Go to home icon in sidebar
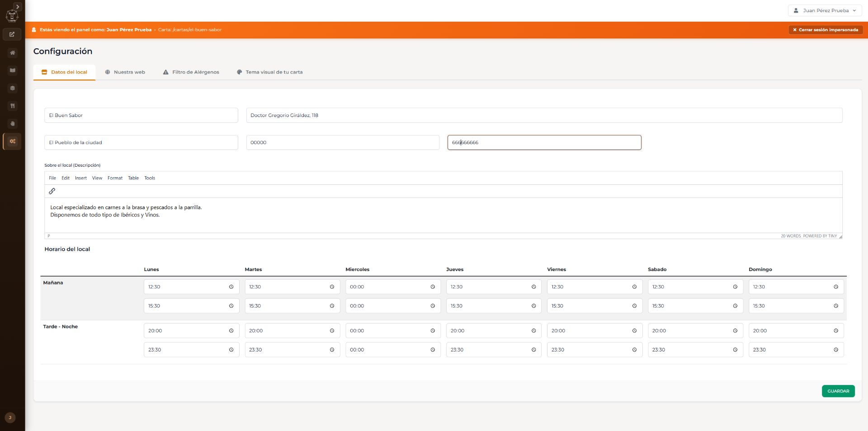 coord(12,53)
